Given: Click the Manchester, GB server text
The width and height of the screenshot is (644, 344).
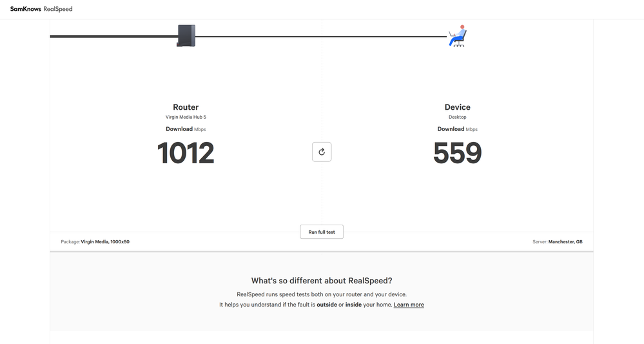Looking at the screenshot, I should coord(565,241).
